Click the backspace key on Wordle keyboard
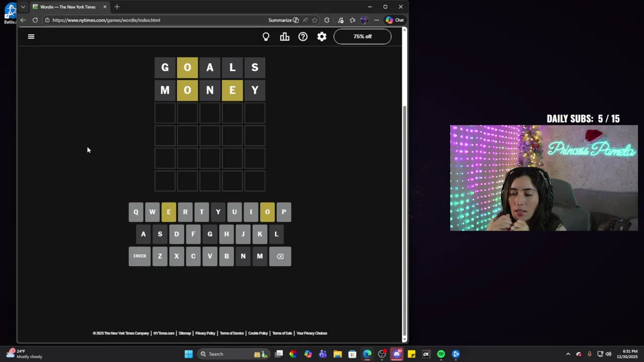 pyautogui.click(x=280, y=256)
